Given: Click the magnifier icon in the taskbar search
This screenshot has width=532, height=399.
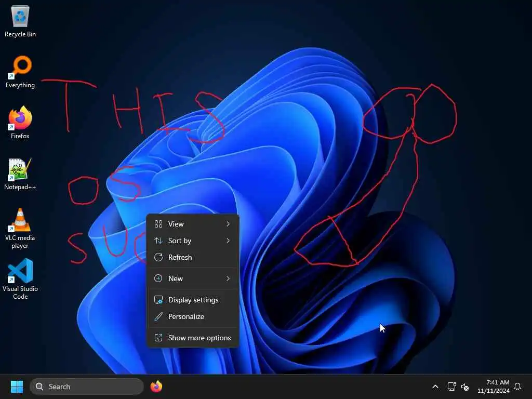Looking at the screenshot, I should tap(39, 387).
